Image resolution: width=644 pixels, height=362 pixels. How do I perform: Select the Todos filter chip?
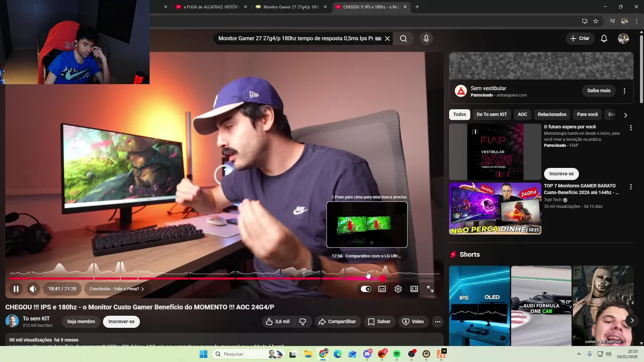459,115
